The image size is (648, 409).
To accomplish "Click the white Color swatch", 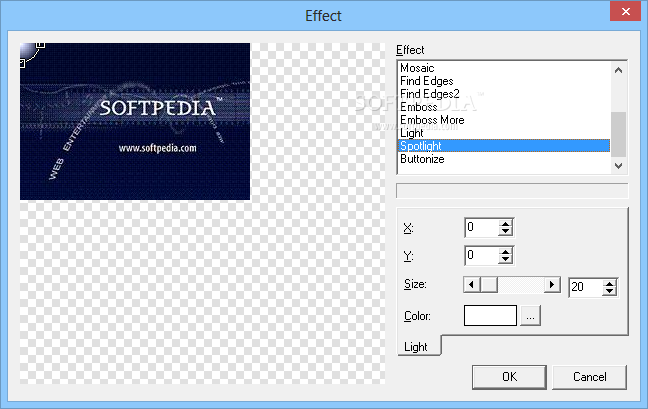I will pyautogui.click(x=490, y=316).
